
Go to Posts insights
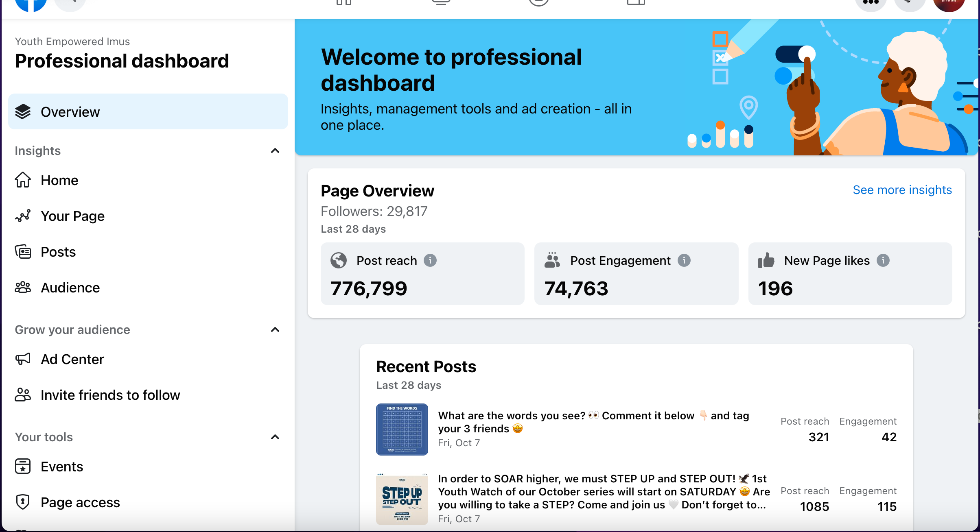pos(58,252)
